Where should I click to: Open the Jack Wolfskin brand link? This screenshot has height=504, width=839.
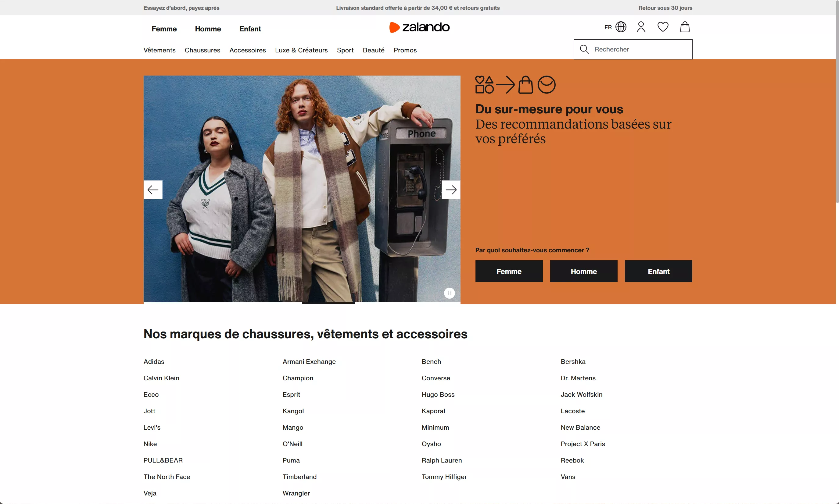pyautogui.click(x=581, y=395)
